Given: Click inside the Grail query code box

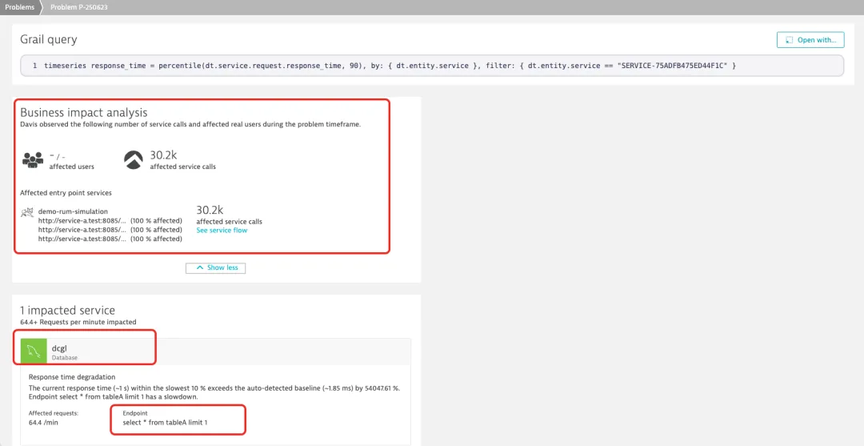Looking at the screenshot, I should click(x=432, y=66).
